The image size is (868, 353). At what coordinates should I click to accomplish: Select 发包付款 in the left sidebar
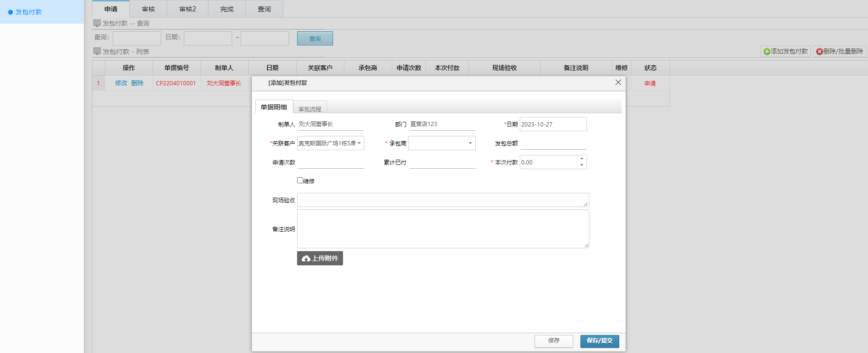(x=28, y=12)
